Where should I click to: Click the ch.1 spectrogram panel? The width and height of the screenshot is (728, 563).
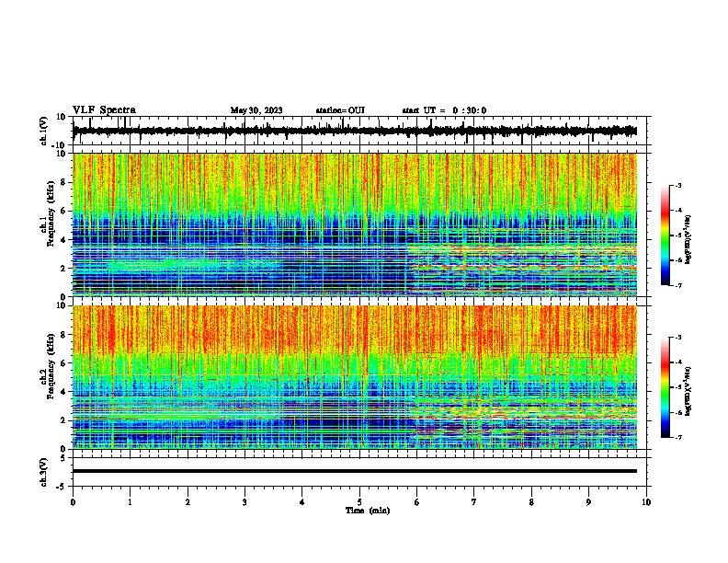tap(355, 224)
